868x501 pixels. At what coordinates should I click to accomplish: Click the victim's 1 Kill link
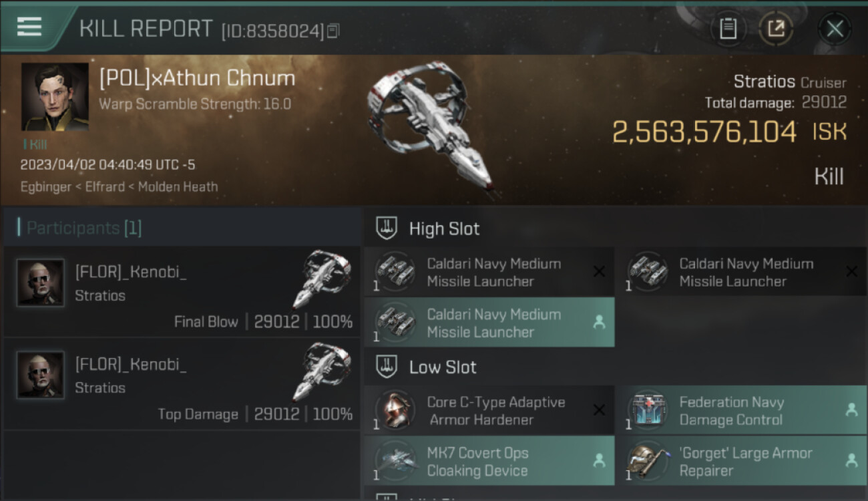tap(35, 144)
